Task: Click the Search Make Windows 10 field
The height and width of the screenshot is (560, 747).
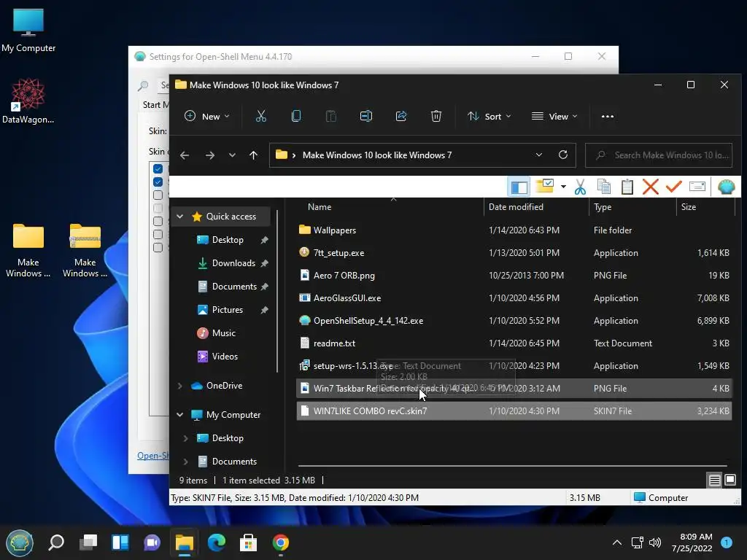Action: [x=659, y=155]
